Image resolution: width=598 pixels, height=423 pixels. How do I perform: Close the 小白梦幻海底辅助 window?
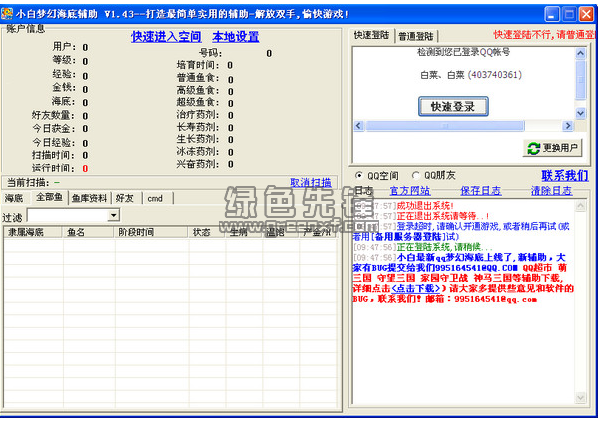tap(586, 14)
